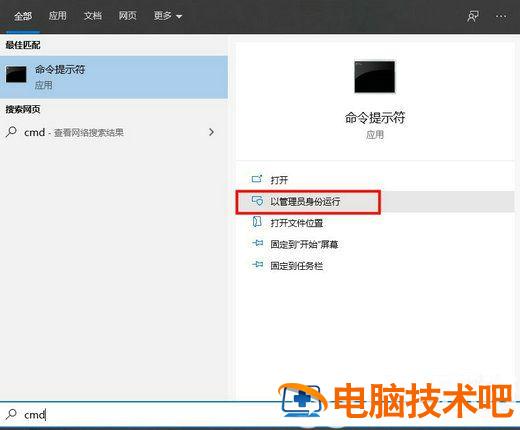Click the pin icon beside 固定到"开始"屏幕
The image size is (520, 430).
click(x=257, y=243)
